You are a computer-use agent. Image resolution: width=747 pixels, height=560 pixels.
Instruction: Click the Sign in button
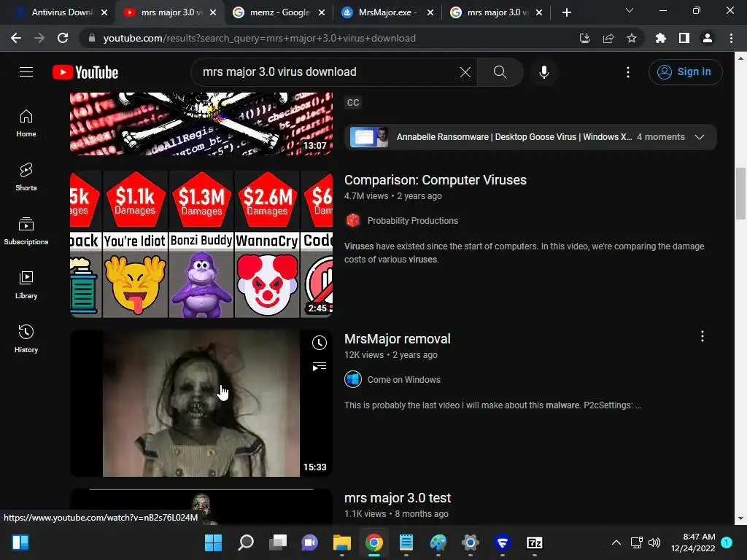point(685,72)
